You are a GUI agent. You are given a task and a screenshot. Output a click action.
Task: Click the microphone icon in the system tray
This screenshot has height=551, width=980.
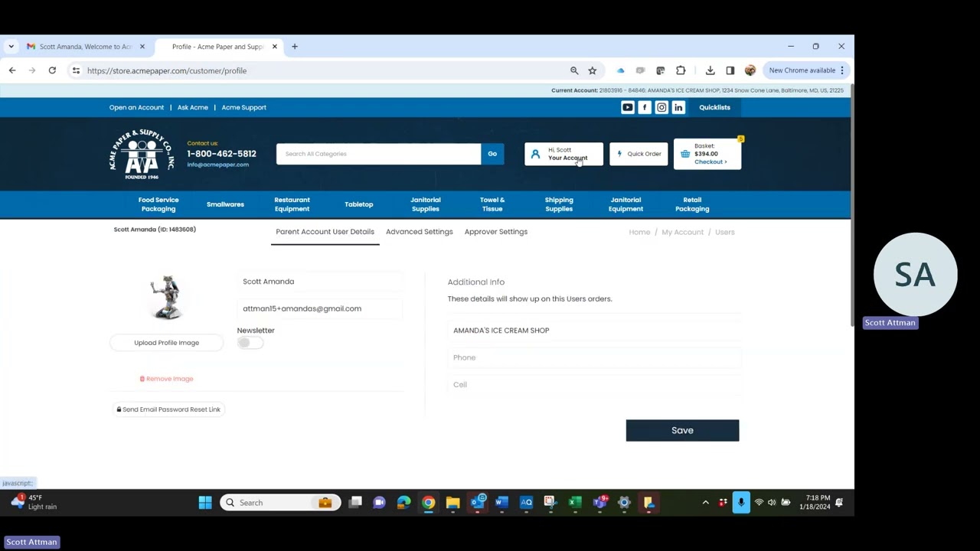coord(740,503)
